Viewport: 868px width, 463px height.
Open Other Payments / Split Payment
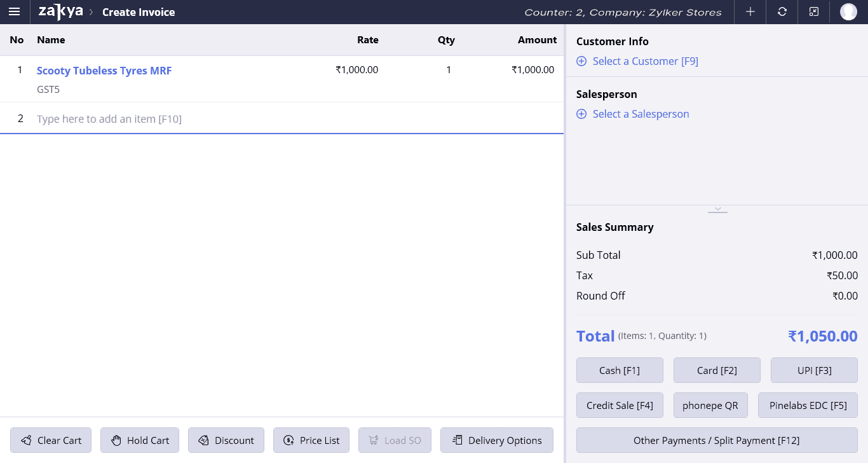717,440
